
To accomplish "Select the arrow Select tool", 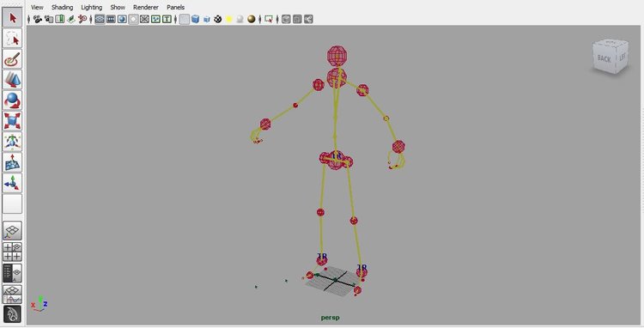I will tap(12, 18).
